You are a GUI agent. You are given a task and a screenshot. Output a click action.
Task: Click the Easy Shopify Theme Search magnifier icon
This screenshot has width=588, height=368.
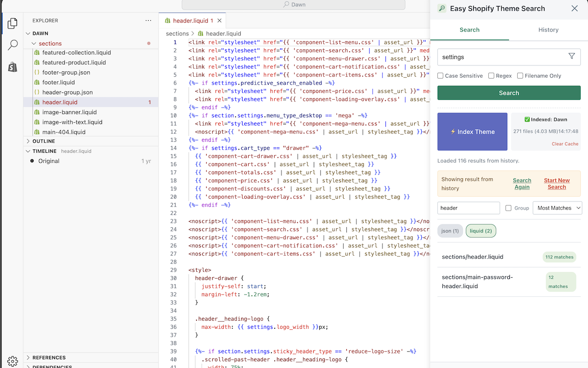pyautogui.click(x=441, y=8)
